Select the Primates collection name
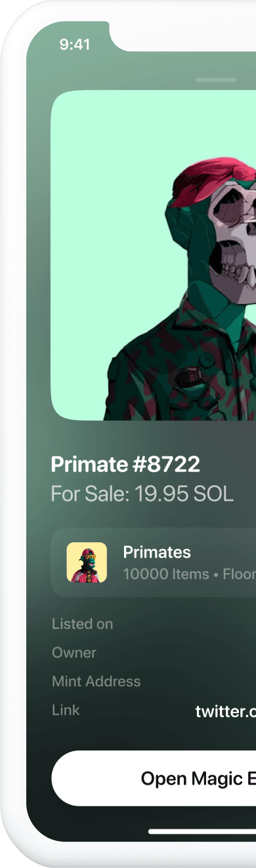256x868 pixels. 157,552
